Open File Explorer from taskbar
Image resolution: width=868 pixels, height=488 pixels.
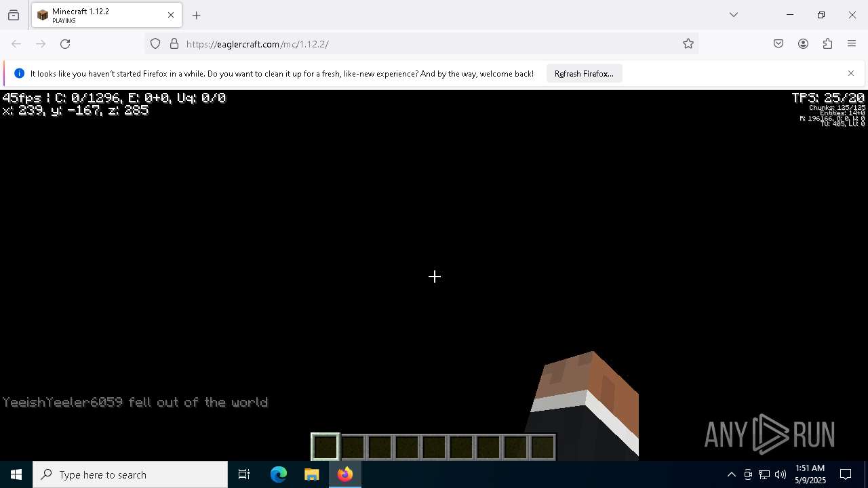311,474
